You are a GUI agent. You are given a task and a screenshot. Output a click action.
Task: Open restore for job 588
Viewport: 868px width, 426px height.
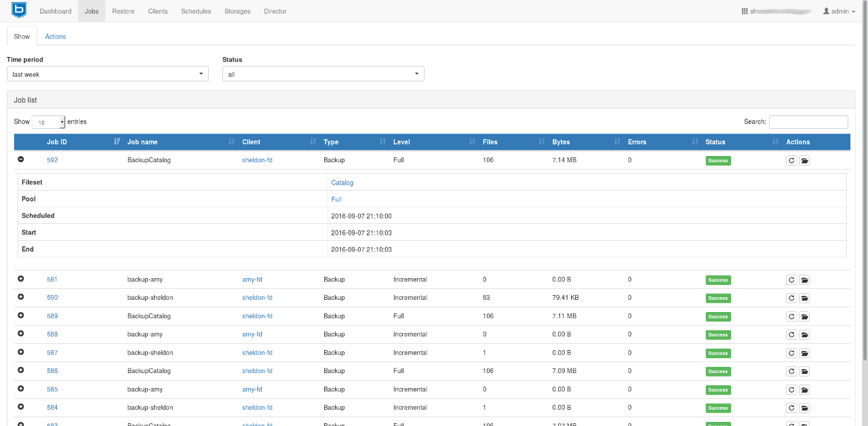pos(804,334)
